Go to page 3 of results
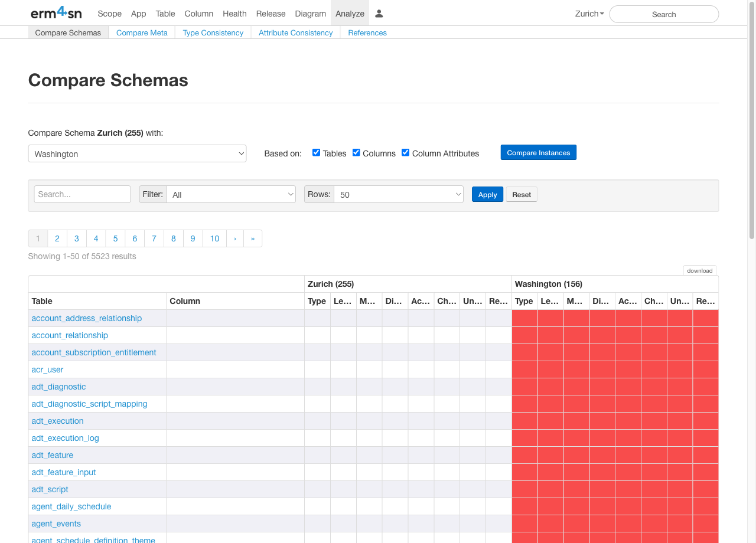The height and width of the screenshot is (543, 756). (76, 238)
